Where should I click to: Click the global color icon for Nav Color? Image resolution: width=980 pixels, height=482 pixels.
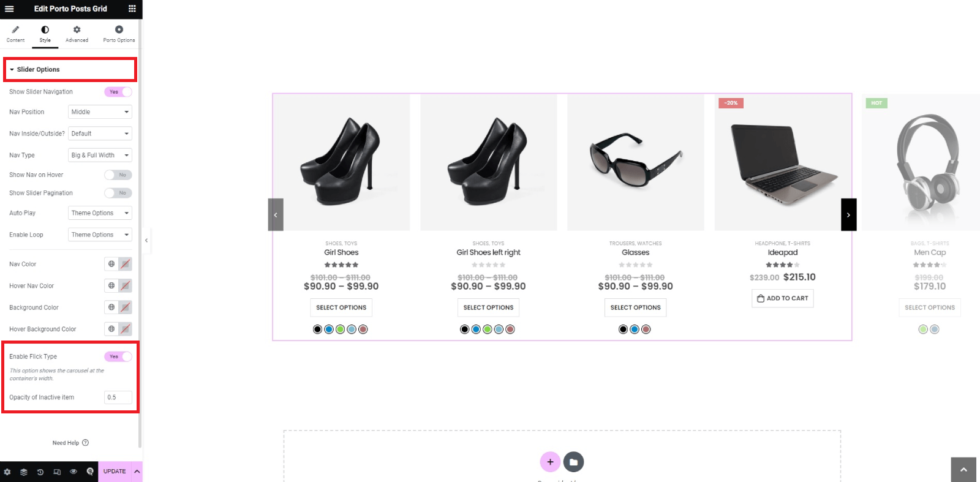pos(111,264)
